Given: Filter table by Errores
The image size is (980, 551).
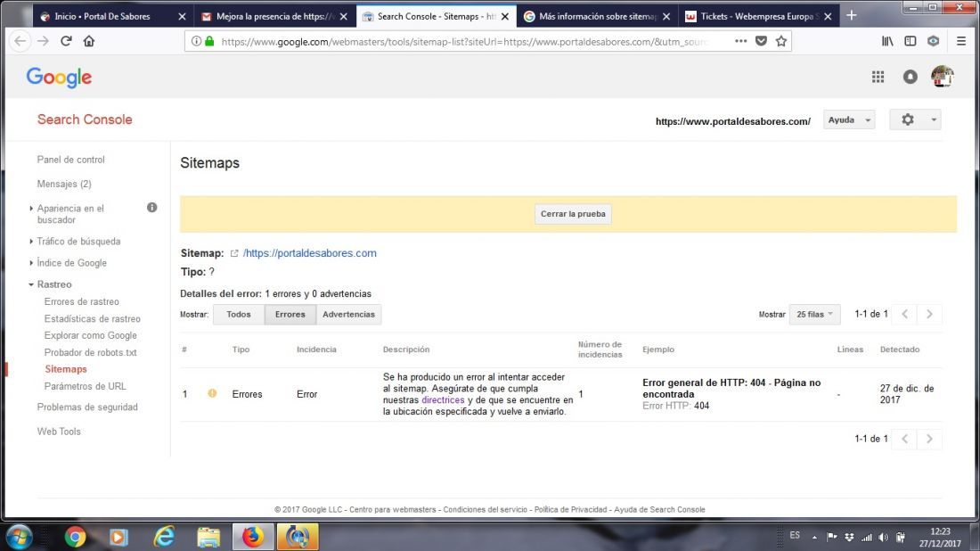Looking at the screenshot, I should coord(290,315).
